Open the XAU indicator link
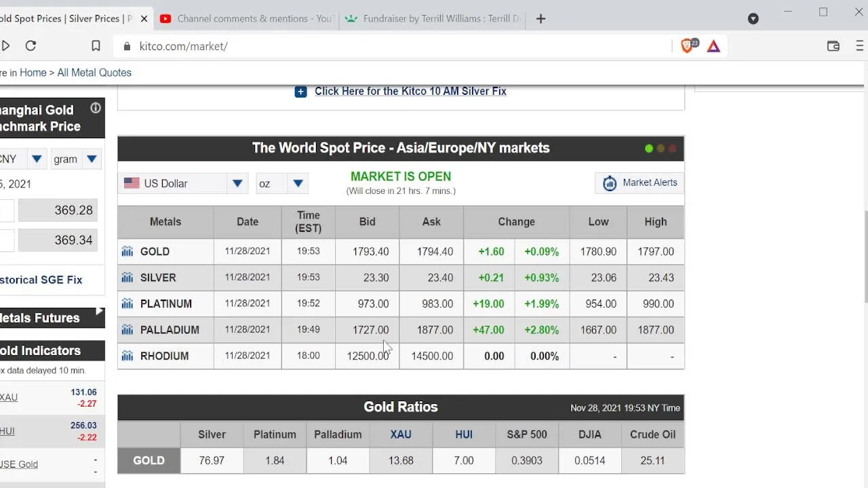 [x=9, y=397]
